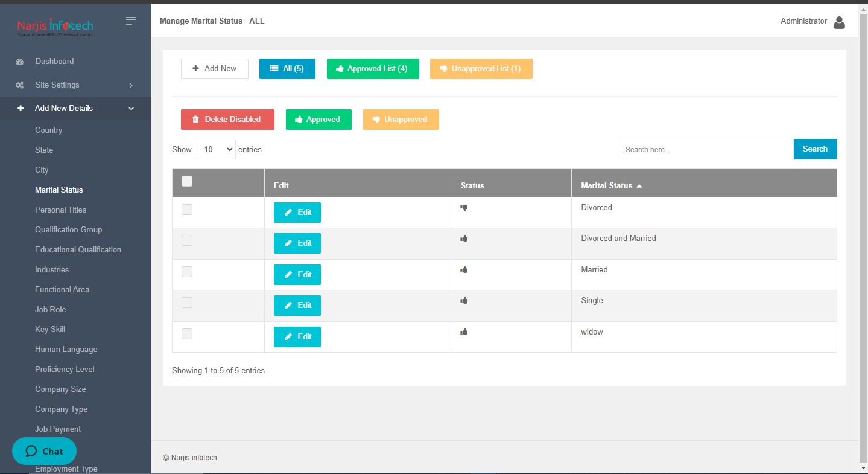This screenshot has height=474, width=868.
Task: Open Country in sidebar
Action: coord(48,130)
